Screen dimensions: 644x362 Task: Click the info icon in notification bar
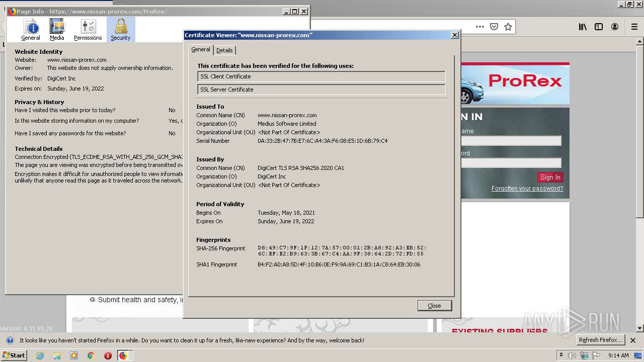pos(10,340)
